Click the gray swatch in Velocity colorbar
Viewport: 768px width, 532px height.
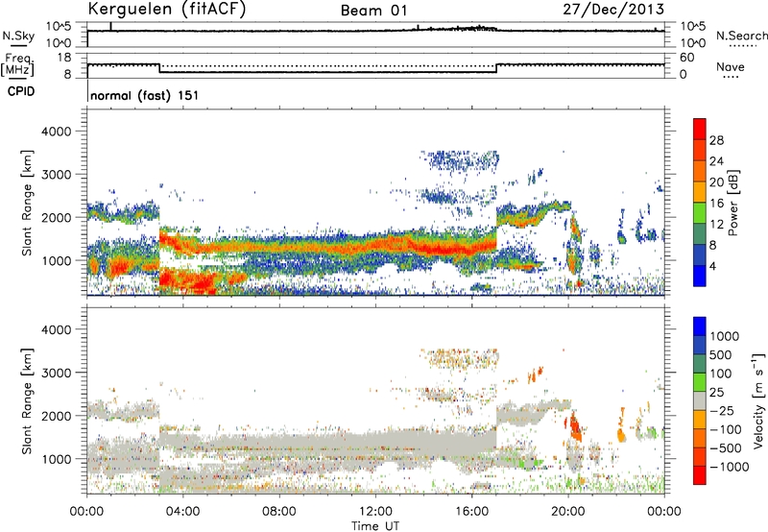click(x=700, y=400)
